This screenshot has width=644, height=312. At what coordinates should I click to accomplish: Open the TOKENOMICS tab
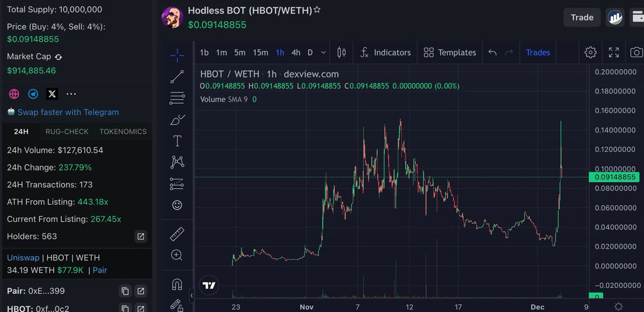123,131
